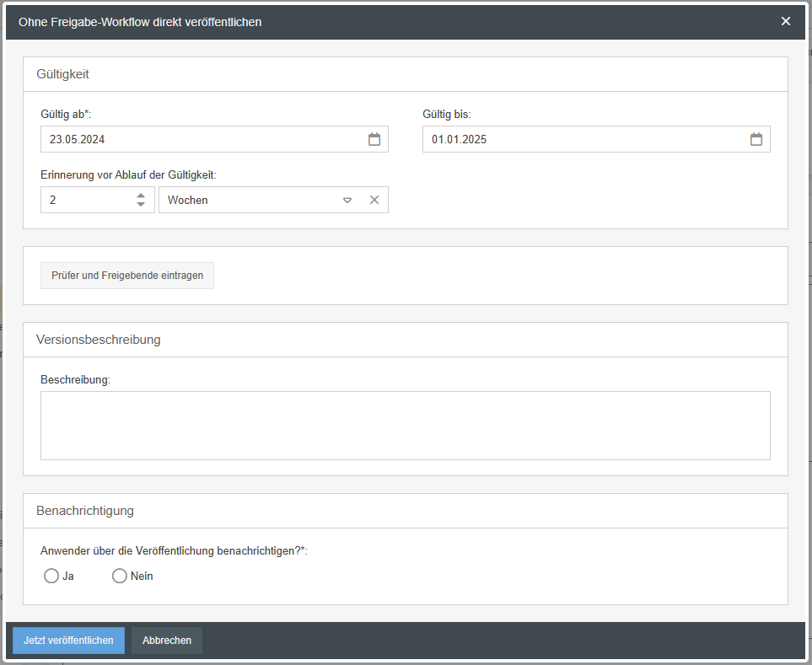Screen dimensions: 812x665
Task: Click the Abbrechen button
Action: point(167,641)
